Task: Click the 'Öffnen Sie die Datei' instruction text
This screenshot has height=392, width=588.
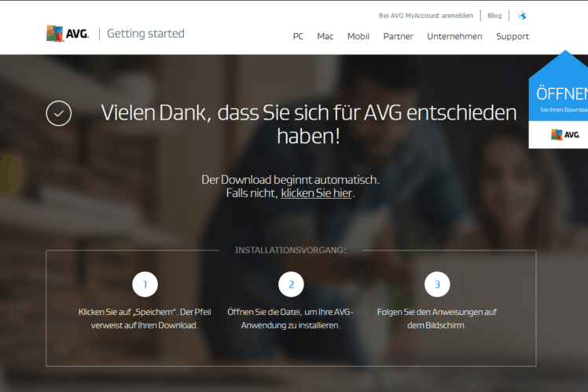Action: click(x=291, y=318)
